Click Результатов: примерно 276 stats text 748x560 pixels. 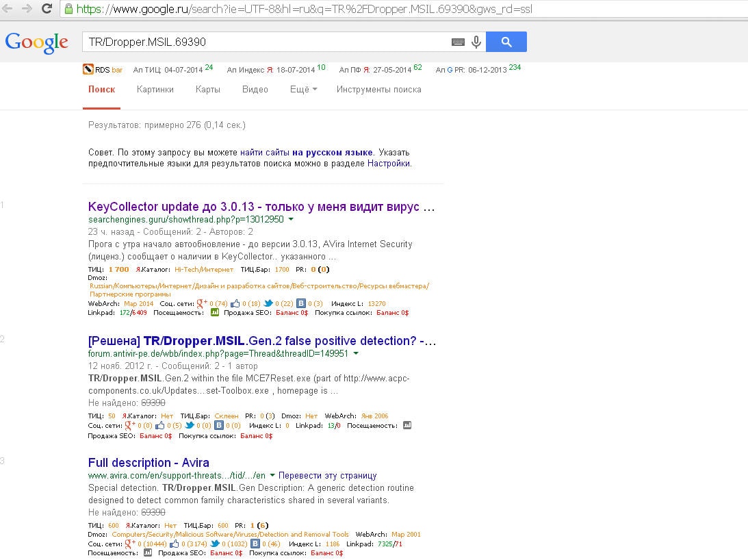[167, 125]
